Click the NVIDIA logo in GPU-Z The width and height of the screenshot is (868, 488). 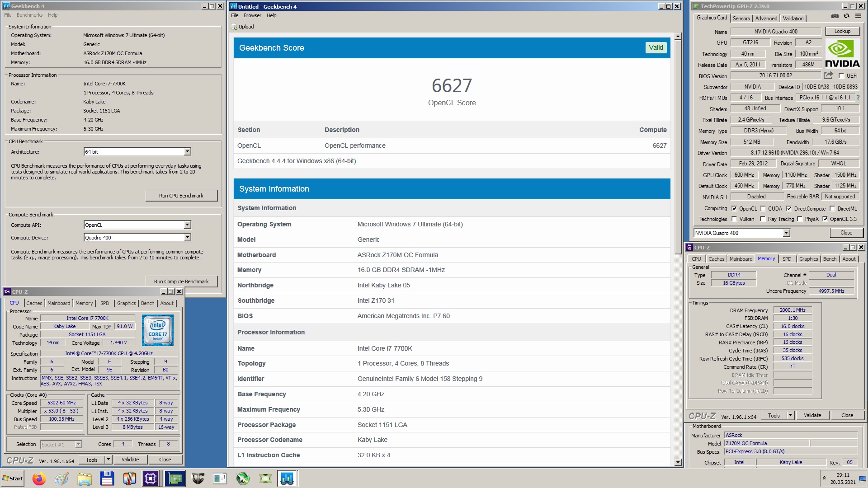pyautogui.click(x=842, y=53)
